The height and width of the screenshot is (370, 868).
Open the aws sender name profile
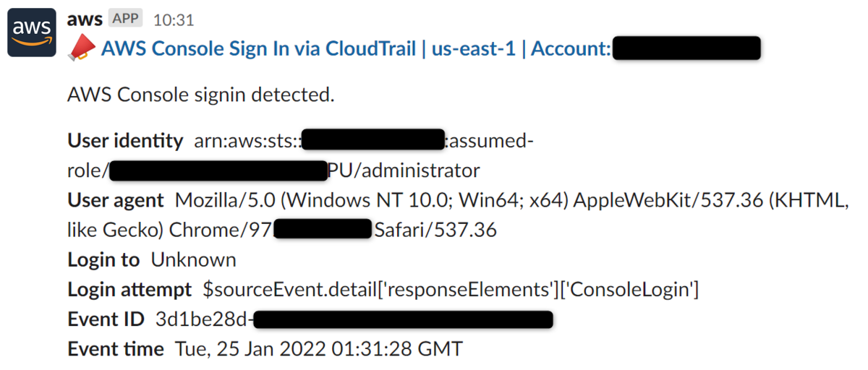click(x=85, y=19)
